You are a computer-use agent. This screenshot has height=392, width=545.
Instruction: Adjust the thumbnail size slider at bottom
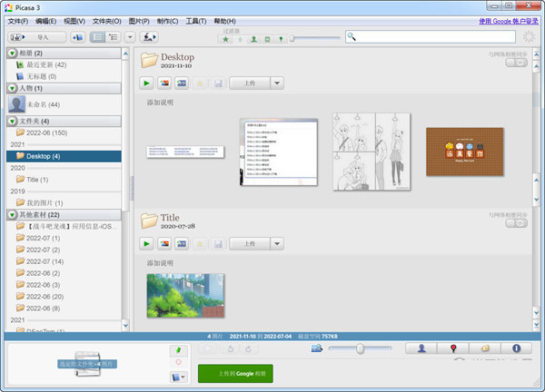click(x=361, y=348)
